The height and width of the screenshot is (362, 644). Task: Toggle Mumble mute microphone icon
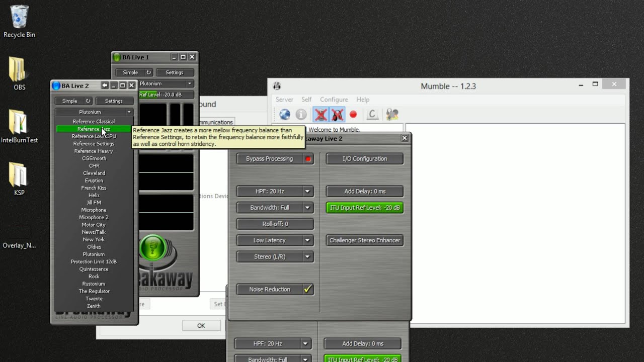point(320,115)
